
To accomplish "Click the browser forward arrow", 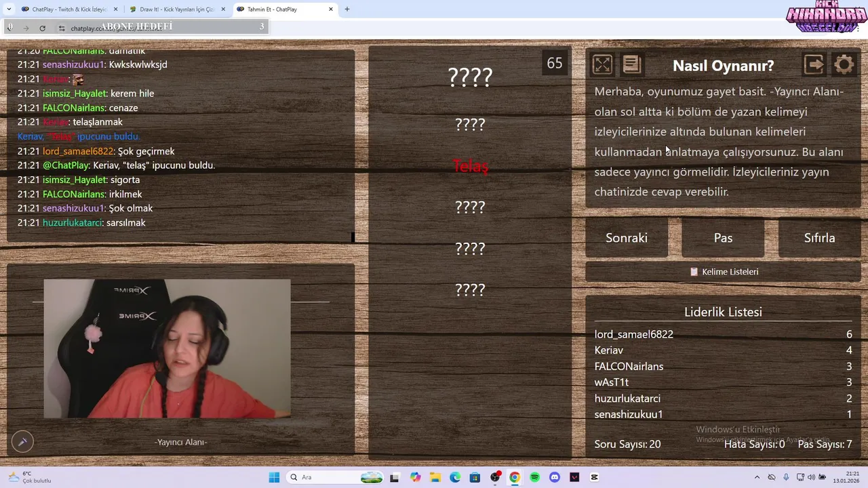I will pos(26,28).
